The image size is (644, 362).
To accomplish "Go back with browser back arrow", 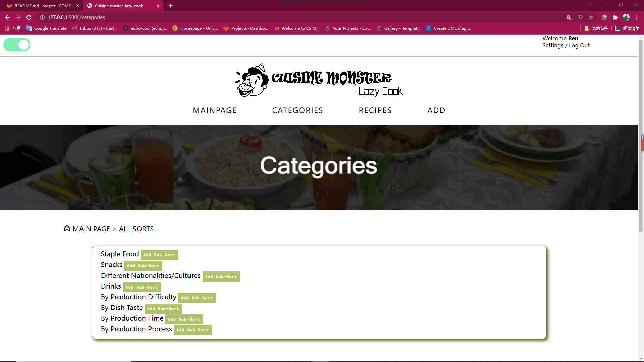I will coord(7,17).
